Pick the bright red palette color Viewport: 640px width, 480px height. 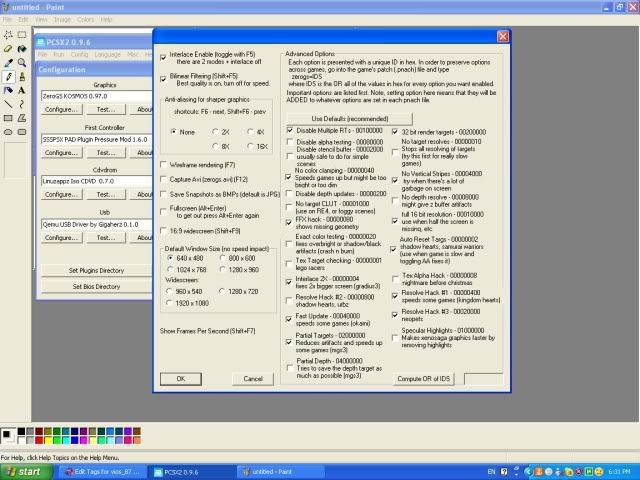point(39,440)
